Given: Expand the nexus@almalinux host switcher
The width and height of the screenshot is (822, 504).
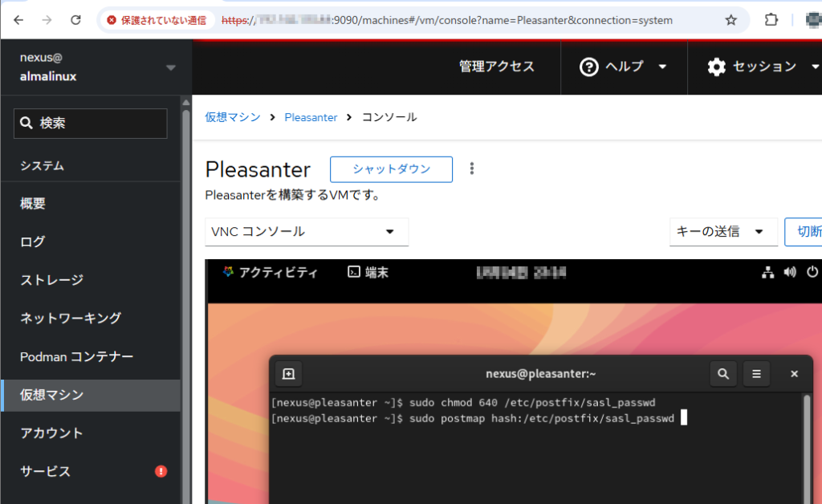Looking at the screenshot, I should click(170, 67).
